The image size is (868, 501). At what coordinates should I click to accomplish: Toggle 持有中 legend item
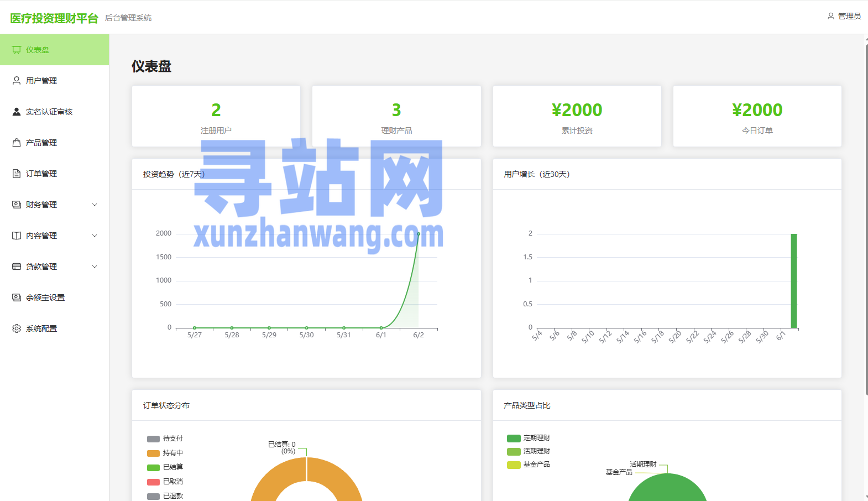[x=165, y=453]
